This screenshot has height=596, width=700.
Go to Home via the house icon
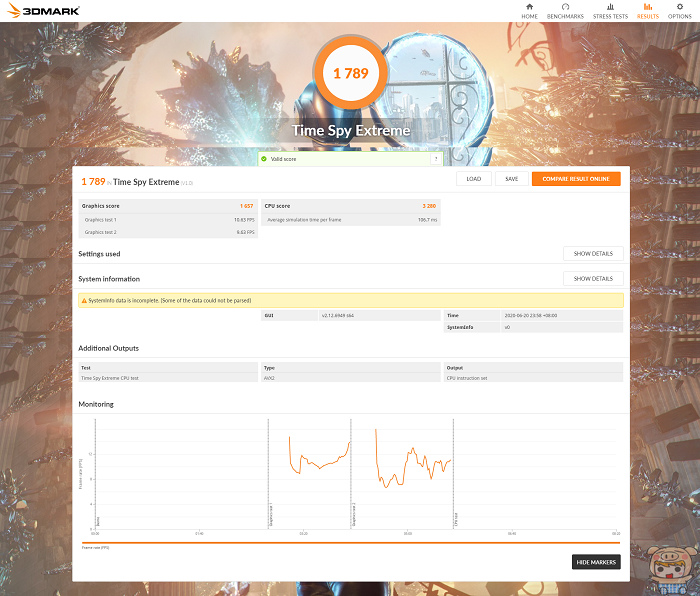tap(529, 7)
